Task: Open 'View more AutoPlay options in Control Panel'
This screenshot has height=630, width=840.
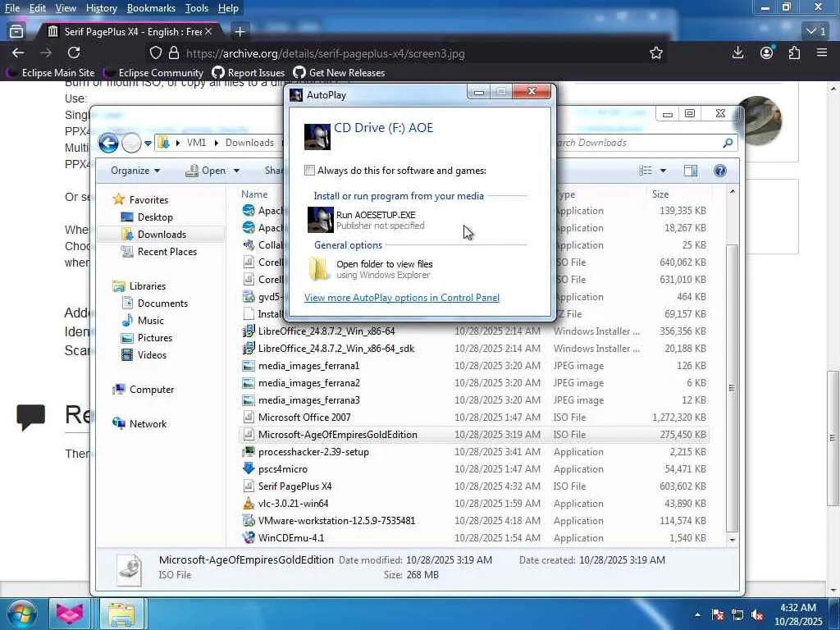Action: click(x=401, y=297)
